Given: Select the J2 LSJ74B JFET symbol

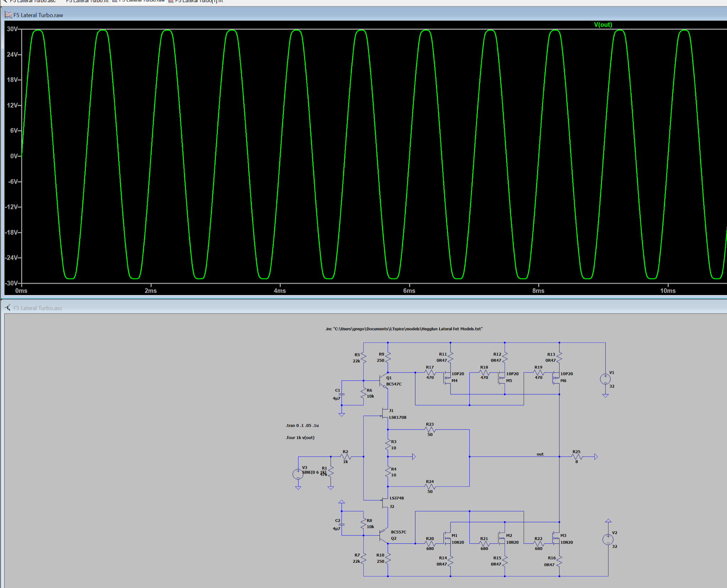Looking at the screenshot, I should [385, 502].
